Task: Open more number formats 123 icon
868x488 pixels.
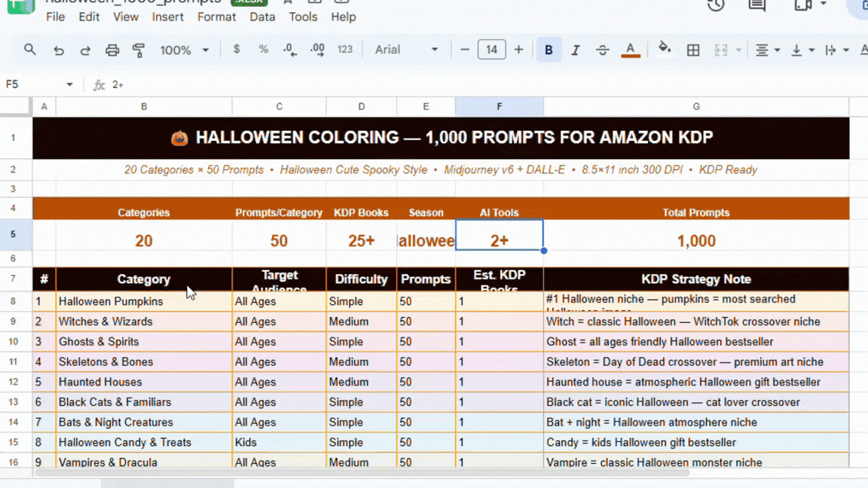Action: coord(345,49)
